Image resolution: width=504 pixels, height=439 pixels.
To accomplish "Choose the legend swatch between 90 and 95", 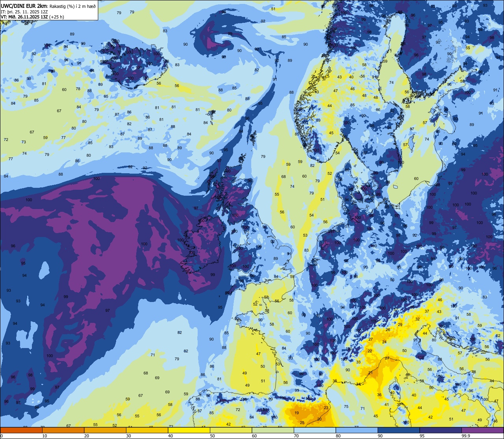I will click(399, 430).
